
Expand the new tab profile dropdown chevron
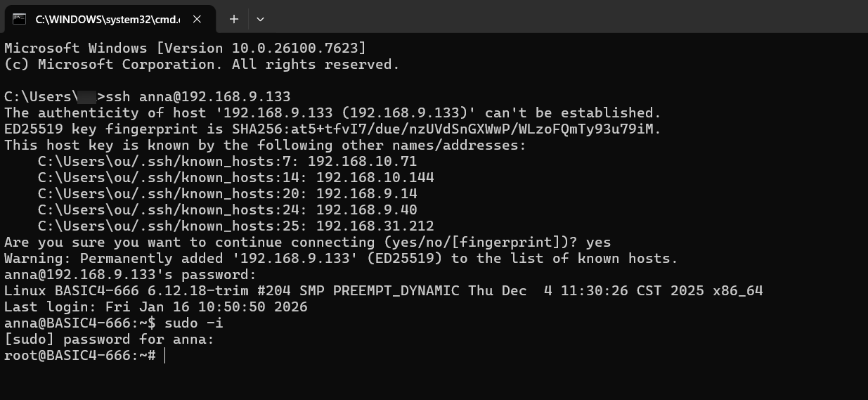pos(260,19)
